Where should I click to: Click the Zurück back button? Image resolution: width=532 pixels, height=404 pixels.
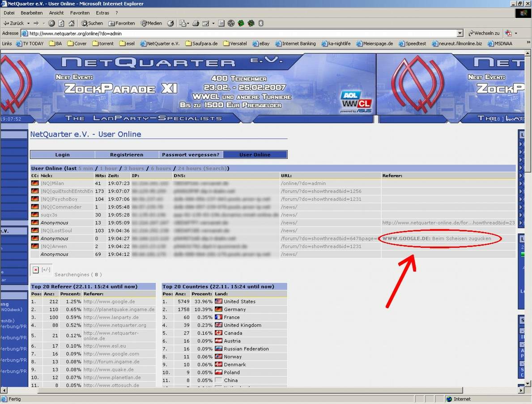(13, 23)
